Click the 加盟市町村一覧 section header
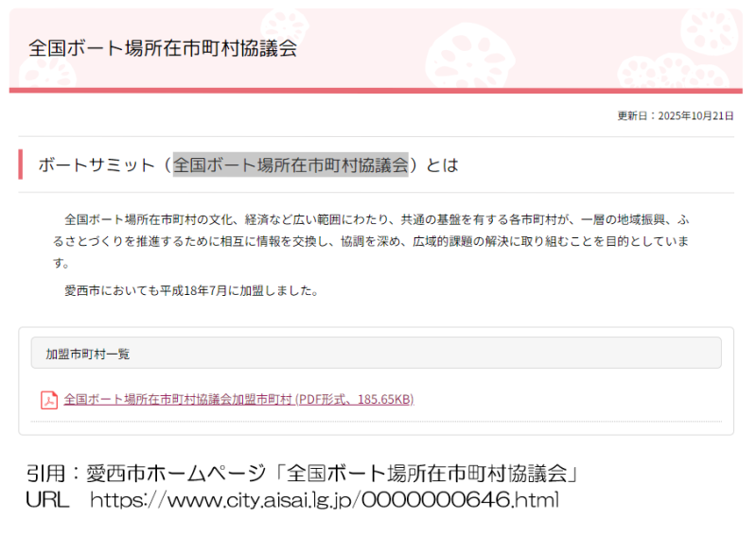 [x=88, y=354]
